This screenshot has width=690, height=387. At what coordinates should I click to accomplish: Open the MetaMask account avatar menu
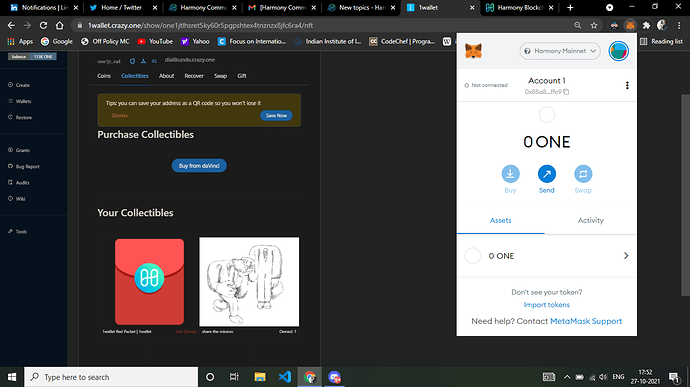[618, 51]
